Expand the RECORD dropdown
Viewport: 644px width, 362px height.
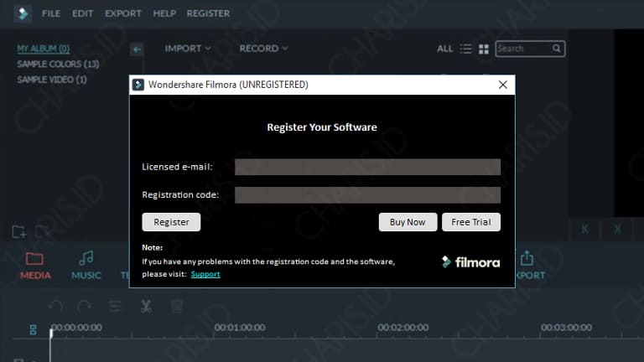tap(263, 49)
